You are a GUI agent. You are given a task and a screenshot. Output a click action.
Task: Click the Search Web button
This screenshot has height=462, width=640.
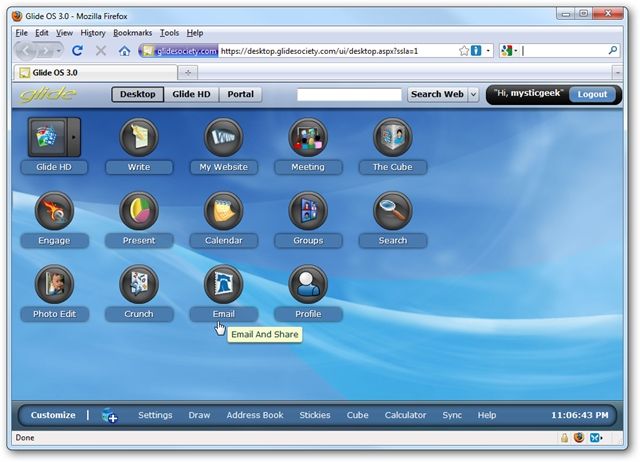click(437, 94)
